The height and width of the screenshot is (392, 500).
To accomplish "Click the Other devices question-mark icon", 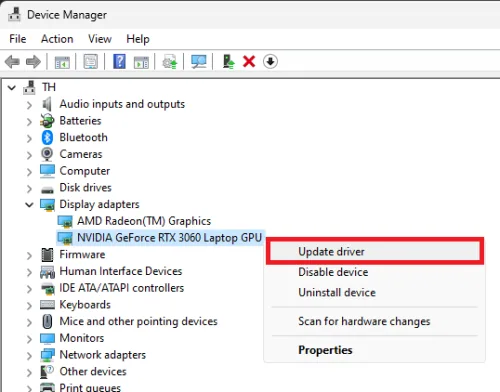I will pyautogui.click(x=47, y=372).
